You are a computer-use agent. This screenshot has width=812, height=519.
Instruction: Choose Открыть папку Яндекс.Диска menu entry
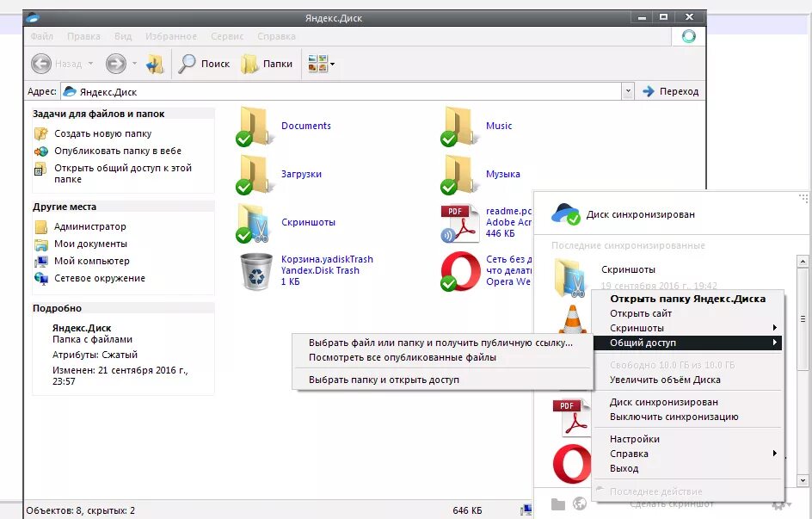coord(687,299)
